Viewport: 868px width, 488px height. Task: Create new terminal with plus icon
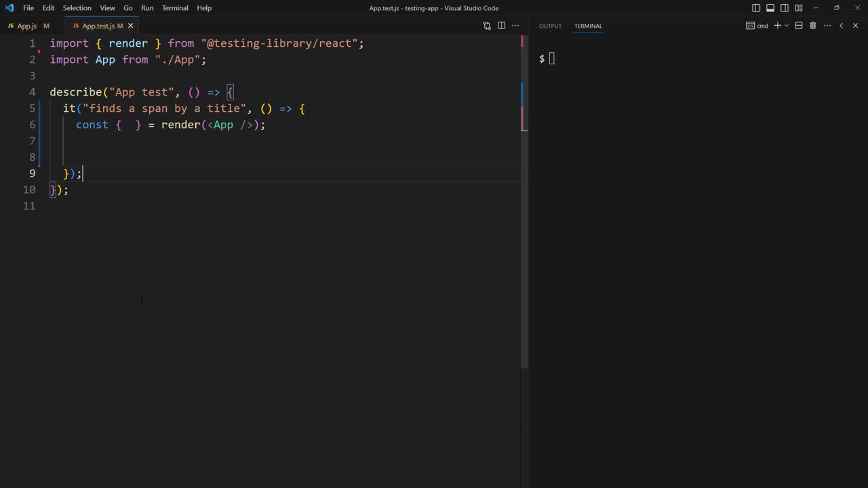pyautogui.click(x=777, y=26)
